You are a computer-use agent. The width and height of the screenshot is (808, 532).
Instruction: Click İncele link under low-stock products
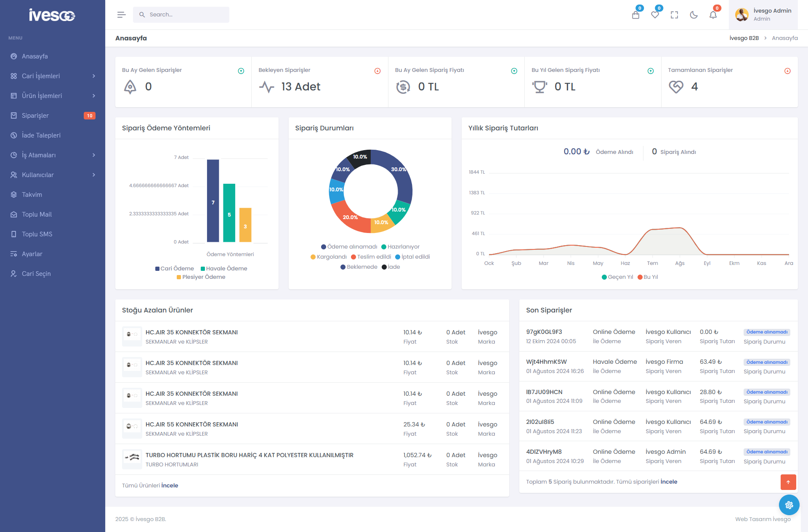click(x=170, y=485)
